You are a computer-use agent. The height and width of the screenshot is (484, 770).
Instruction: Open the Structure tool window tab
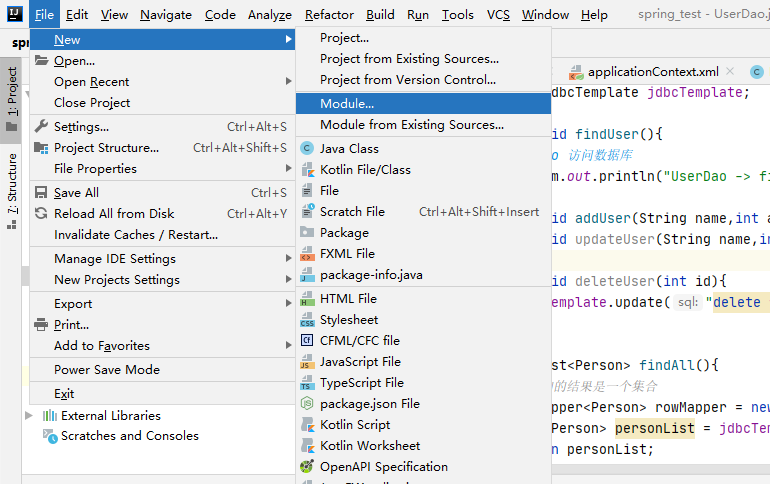12,190
